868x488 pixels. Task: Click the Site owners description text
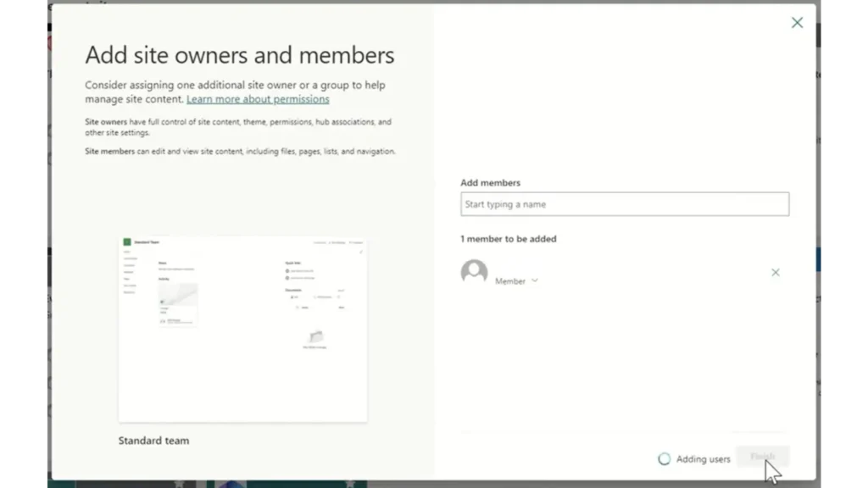[x=237, y=127]
